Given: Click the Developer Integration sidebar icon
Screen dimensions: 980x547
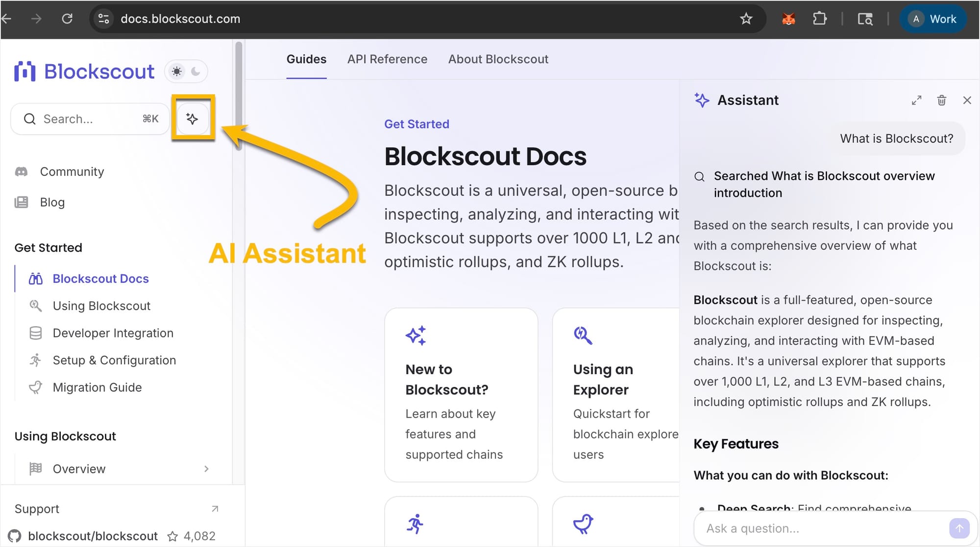Looking at the screenshot, I should [x=35, y=333].
